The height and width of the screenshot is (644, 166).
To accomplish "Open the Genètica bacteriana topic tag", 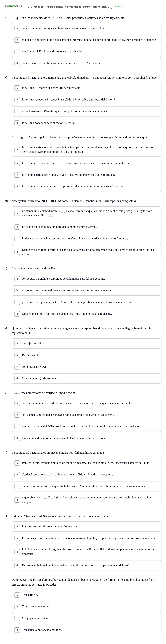I will (69, 7).
